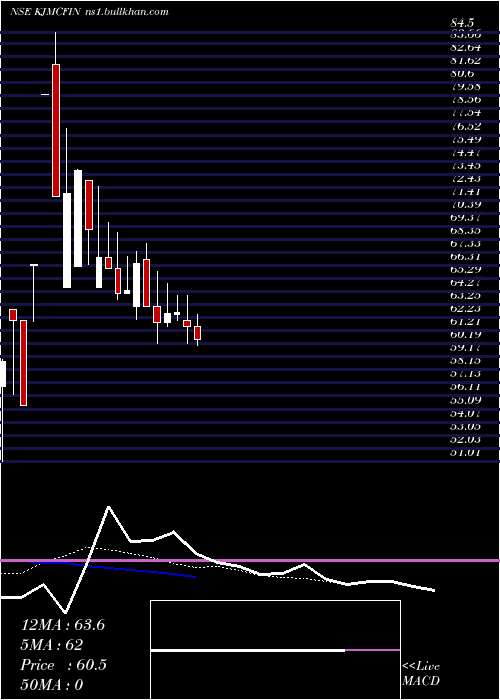
Task: Click the 76.52 price axis value
Action: click(x=465, y=126)
